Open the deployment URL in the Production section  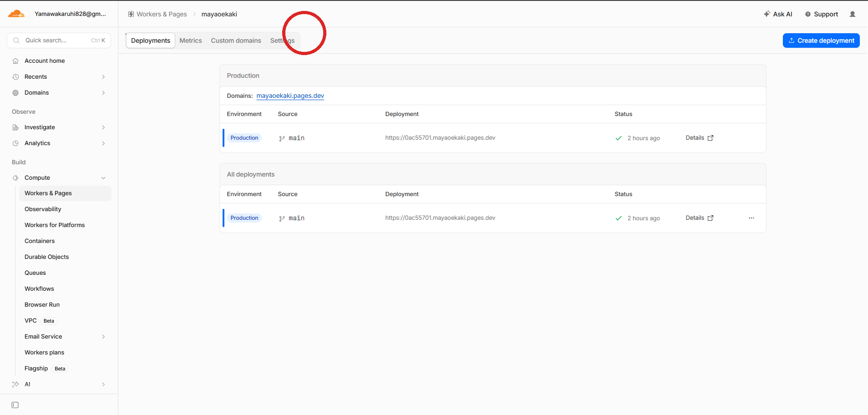(x=440, y=138)
